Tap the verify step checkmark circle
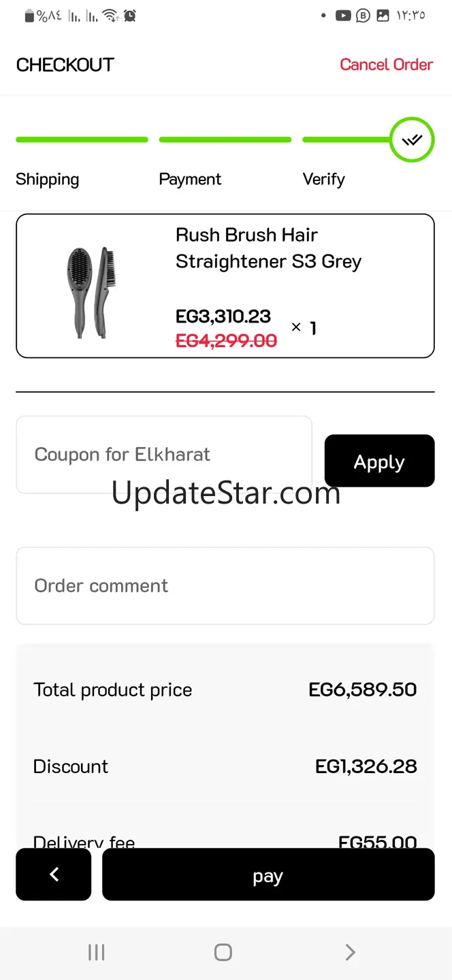The image size is (452, 980). tap(412, 140)
